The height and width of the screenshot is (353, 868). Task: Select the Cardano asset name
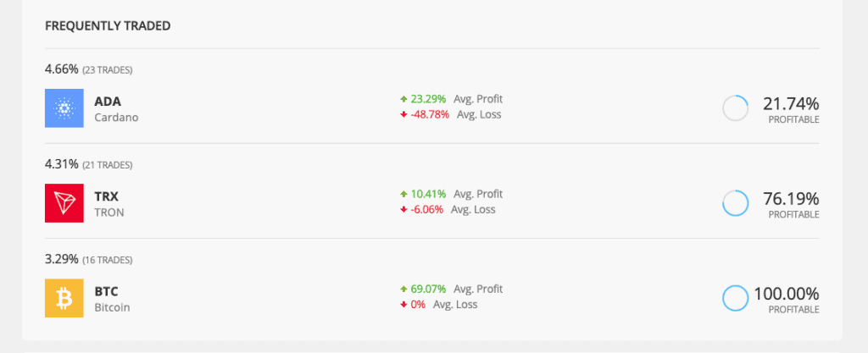(x=116, y=118)
